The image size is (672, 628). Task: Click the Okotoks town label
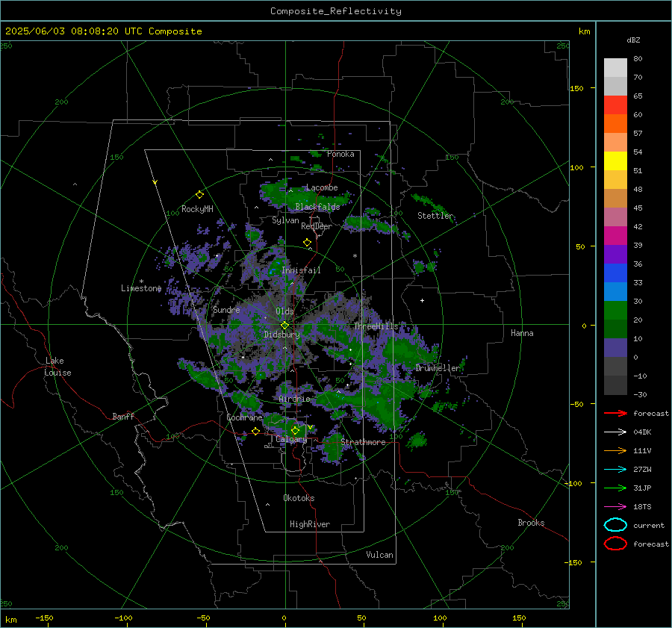click(x=299, y=498)
